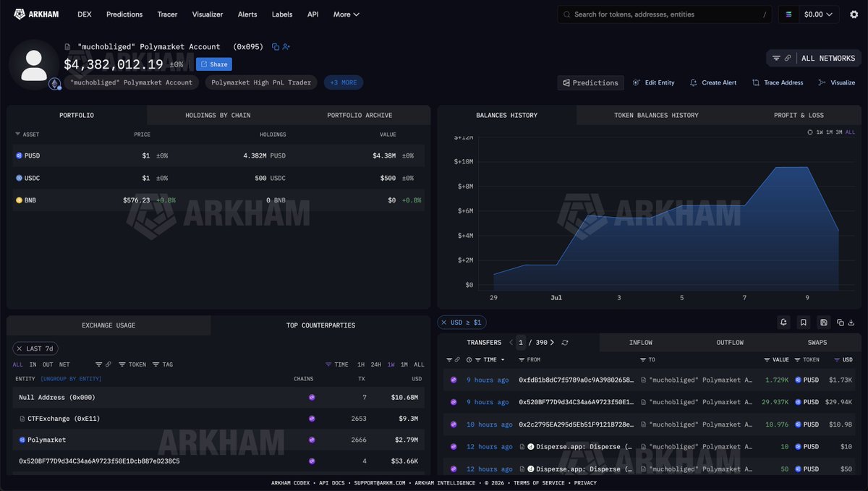Set the chart range to 3M
Screen dimensions: 868x491
(840, 132)
